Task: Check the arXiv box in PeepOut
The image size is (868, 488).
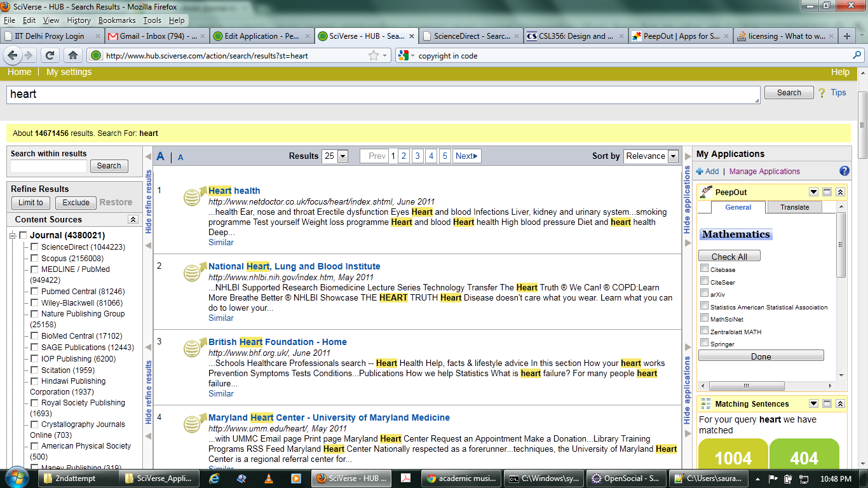Action: (x=704, y=293)
